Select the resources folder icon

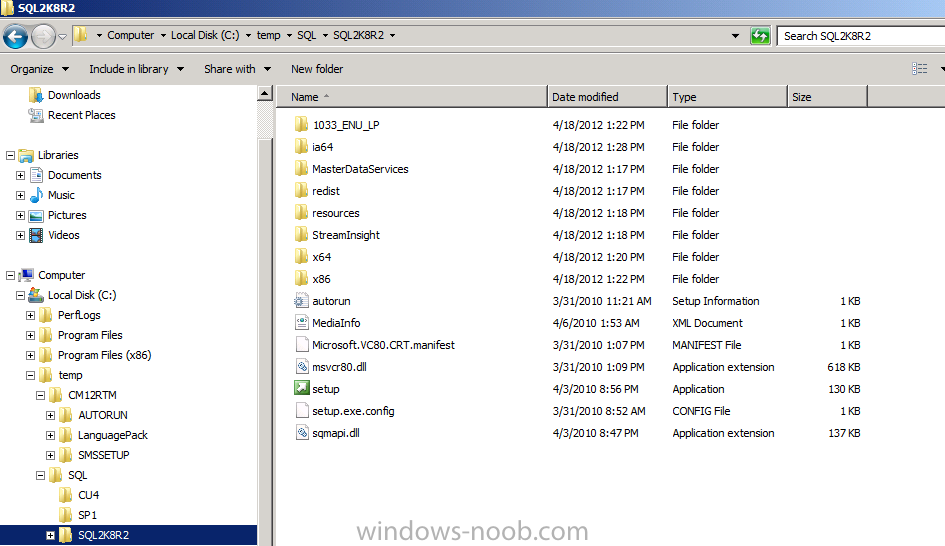point(301,212)
